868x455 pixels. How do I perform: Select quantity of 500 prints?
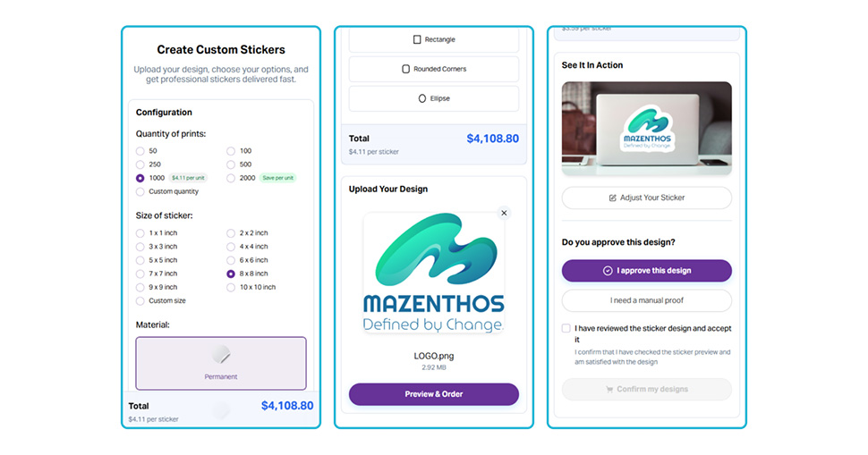231,164
